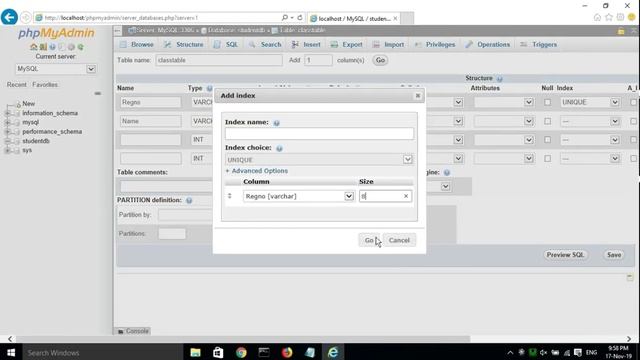Click the Size input field
The height and width of the screenshot is (360, 640).
385,196
